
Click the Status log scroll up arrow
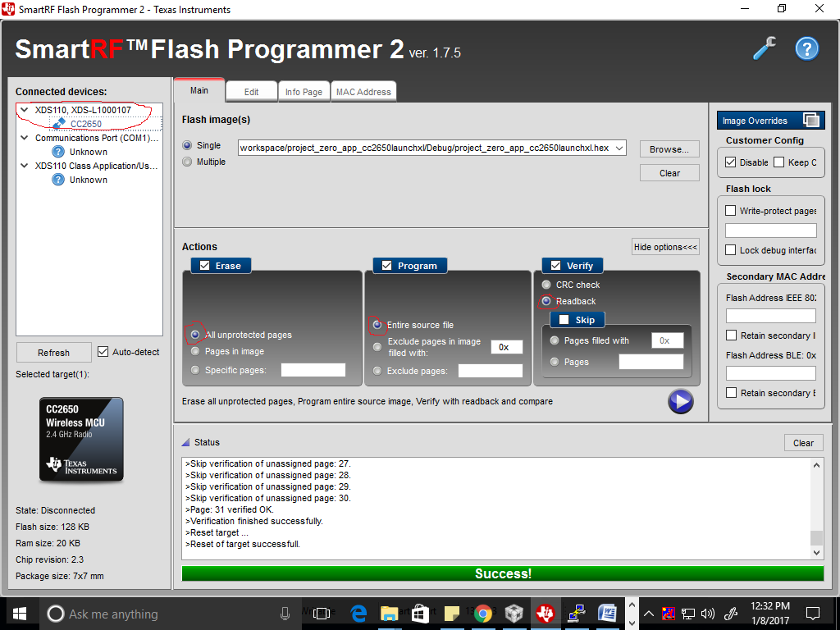[816, 465]
